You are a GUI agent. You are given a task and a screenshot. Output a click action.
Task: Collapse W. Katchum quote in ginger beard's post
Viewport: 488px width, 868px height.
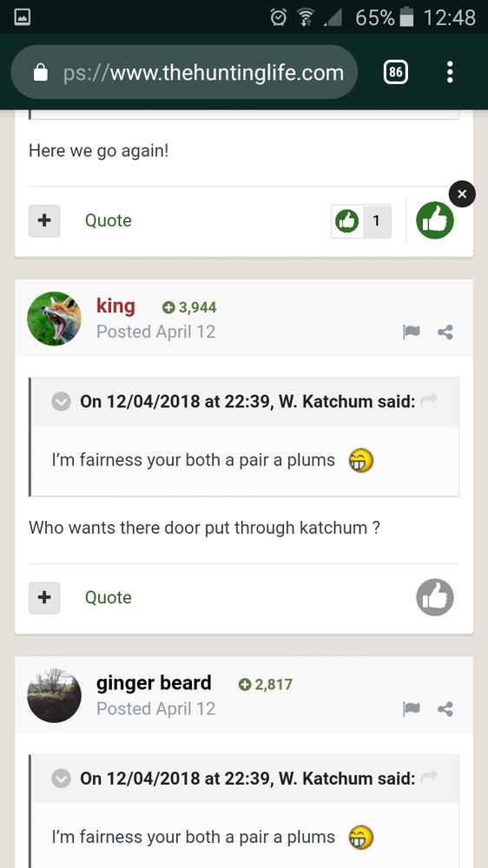point(61,779)
